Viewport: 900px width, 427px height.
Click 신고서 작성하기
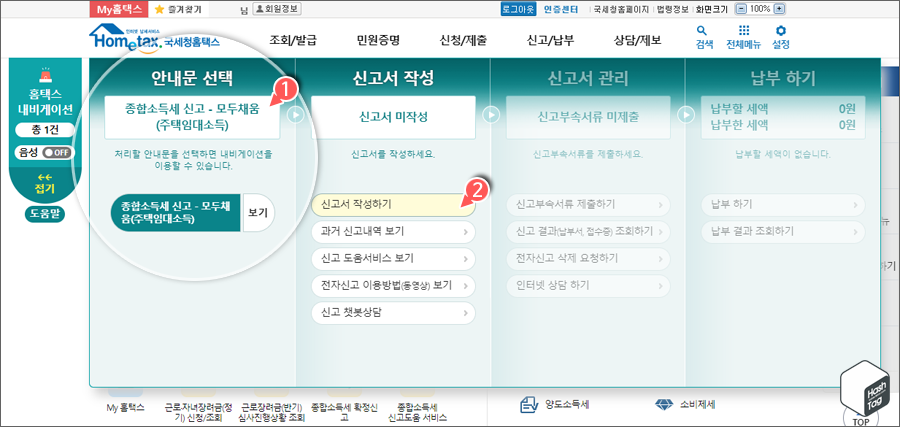tap(393, 205)
